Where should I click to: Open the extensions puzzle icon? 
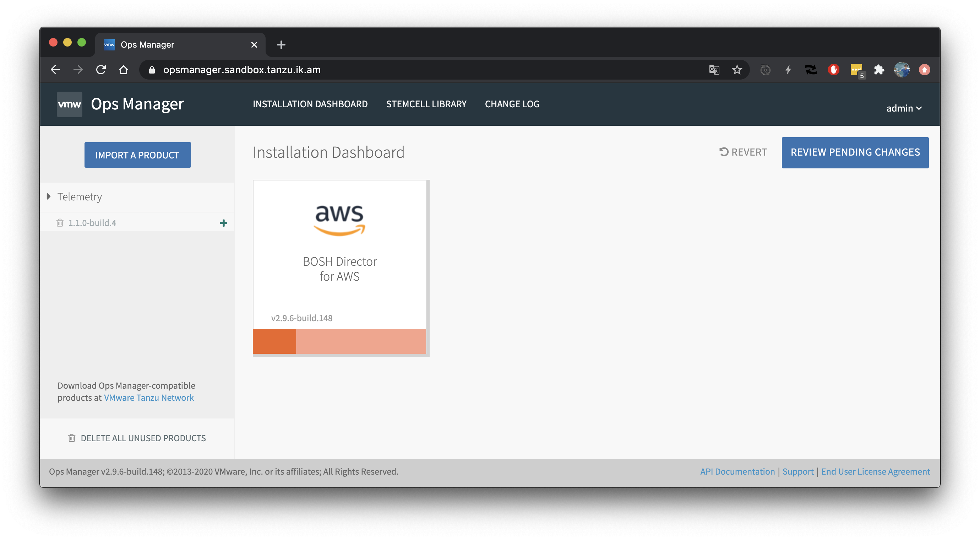(879, 70)
